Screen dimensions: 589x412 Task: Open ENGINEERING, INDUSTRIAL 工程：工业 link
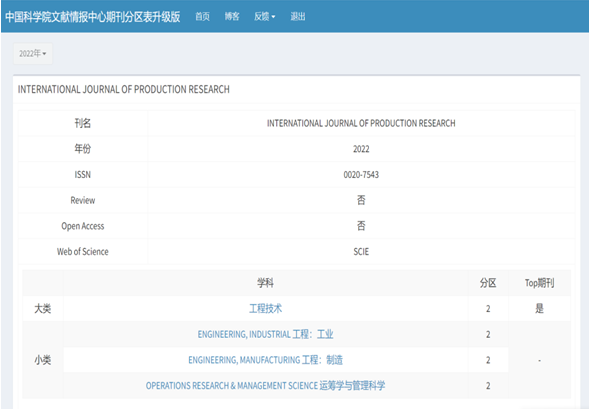point(265,334)
